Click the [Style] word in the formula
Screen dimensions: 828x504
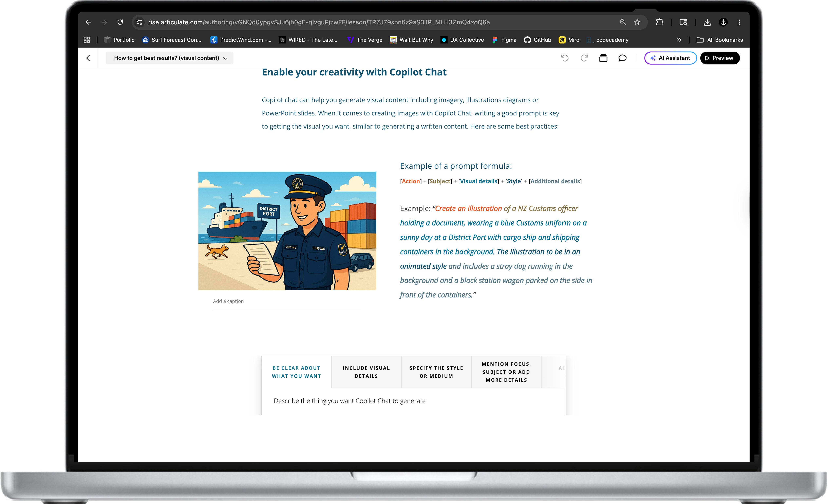click(514, 181)
